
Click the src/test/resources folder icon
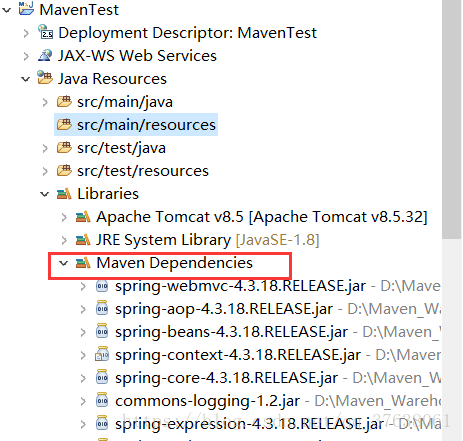(x=64, y=170)
